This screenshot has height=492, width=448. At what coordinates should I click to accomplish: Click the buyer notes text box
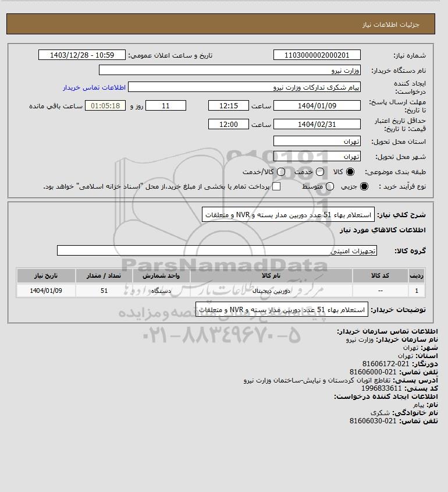click(282, 310)
